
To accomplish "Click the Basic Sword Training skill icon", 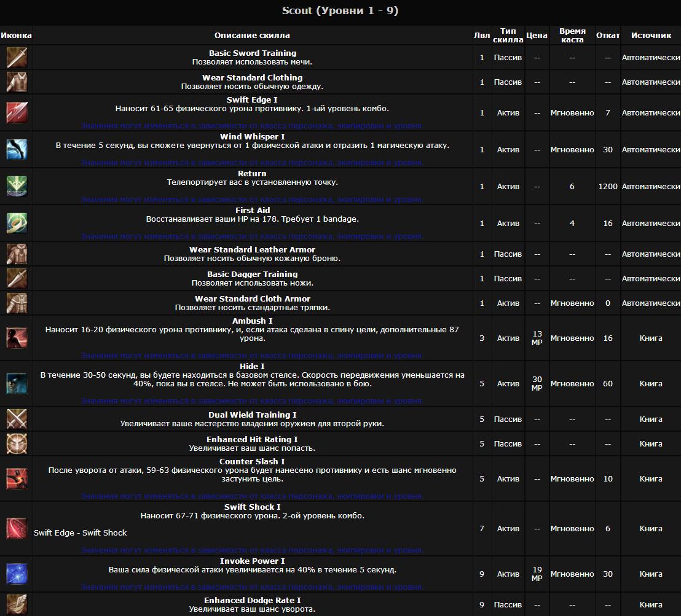I will click(x=17, y=57).
